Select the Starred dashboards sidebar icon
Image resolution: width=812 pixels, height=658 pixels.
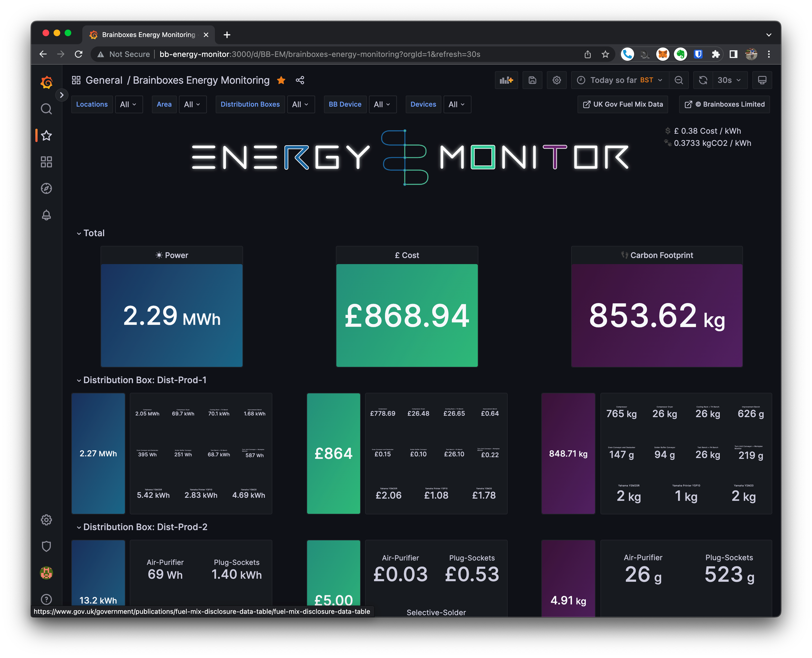tap(46, 135)
